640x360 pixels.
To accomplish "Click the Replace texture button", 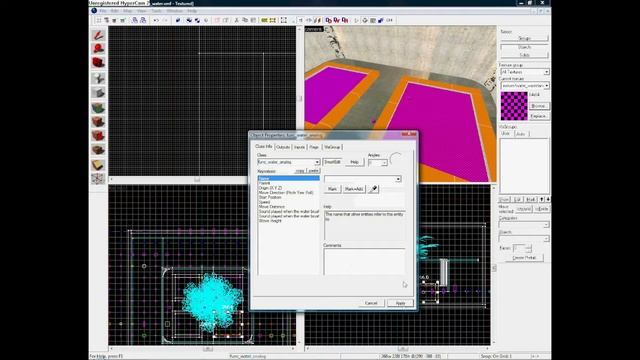I will click(x=538, y=116).
